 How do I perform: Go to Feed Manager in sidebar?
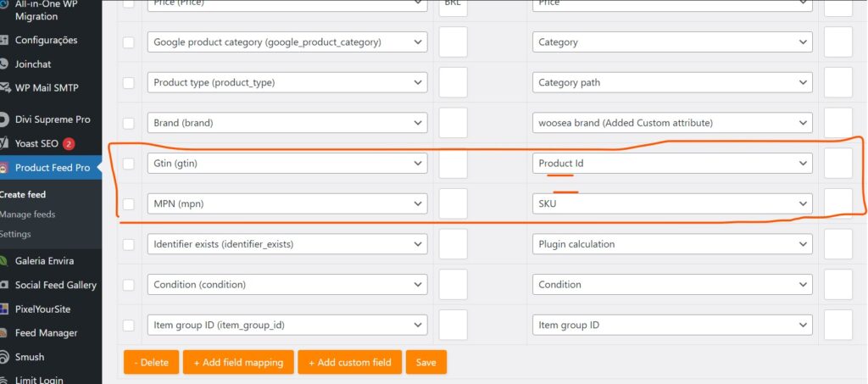click(x=46, y=333)
